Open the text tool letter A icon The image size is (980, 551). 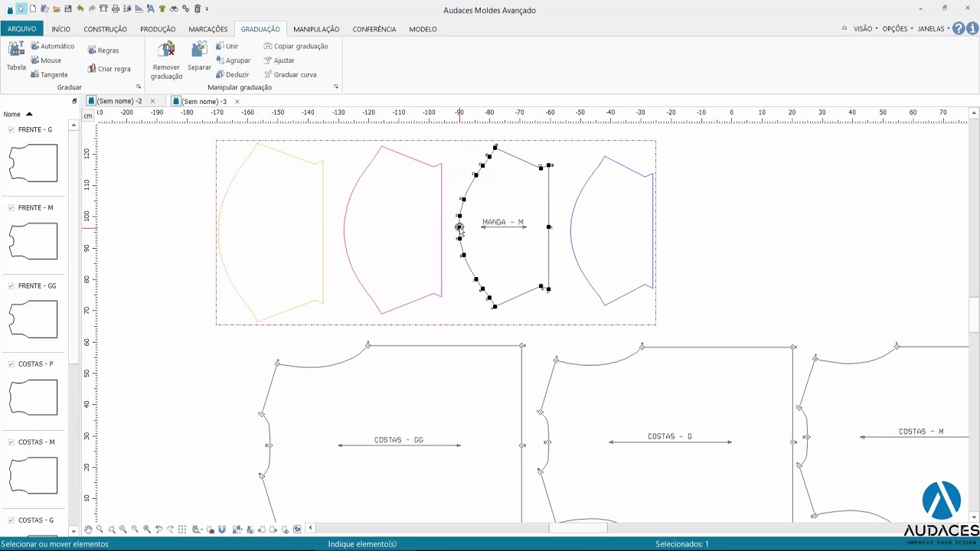151,8
